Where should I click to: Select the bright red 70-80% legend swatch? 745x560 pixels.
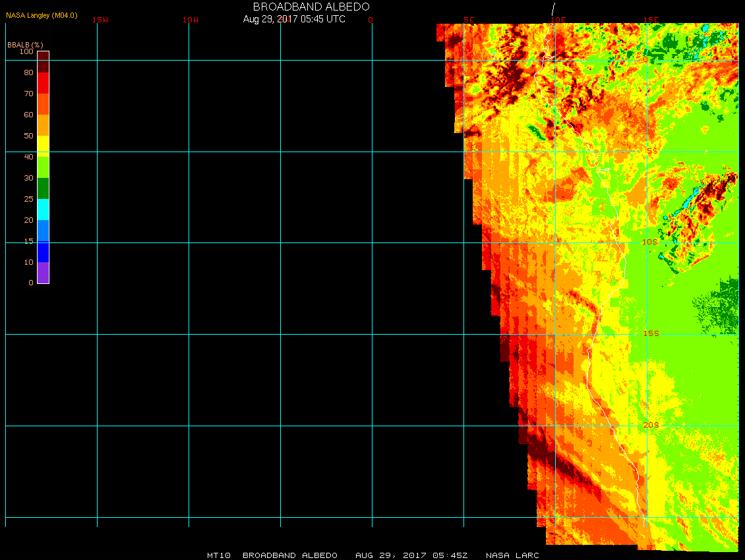tap(43, 83)
